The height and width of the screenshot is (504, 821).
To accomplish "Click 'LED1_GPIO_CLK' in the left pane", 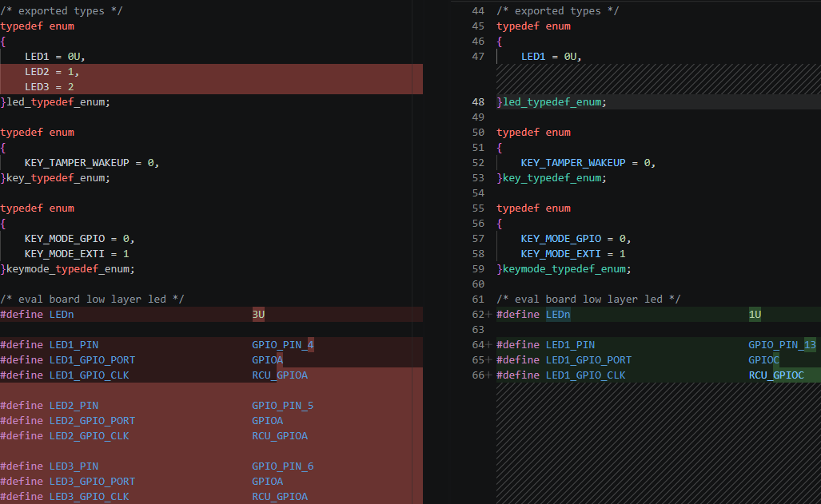I will point(89,375).
